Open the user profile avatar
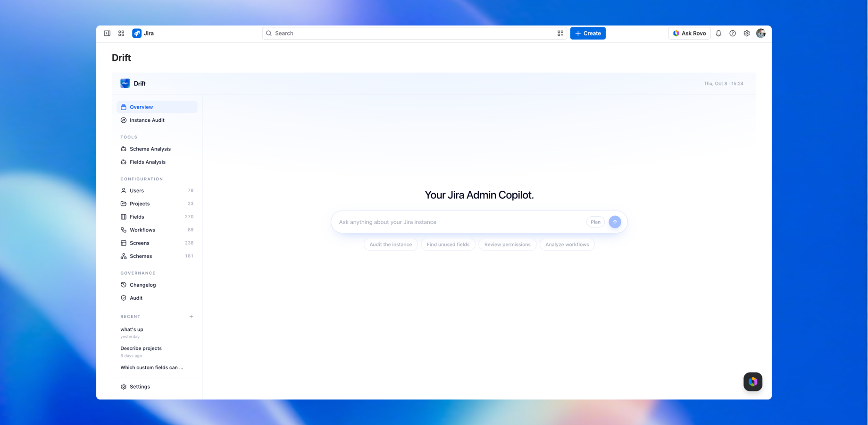This screenshot has height=425, width=868. click(761, 33)
